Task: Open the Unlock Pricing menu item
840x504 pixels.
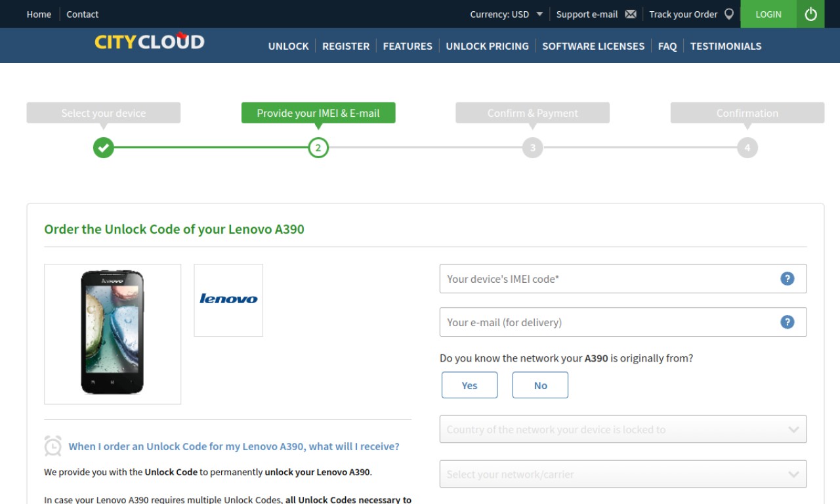Action: 487,46
